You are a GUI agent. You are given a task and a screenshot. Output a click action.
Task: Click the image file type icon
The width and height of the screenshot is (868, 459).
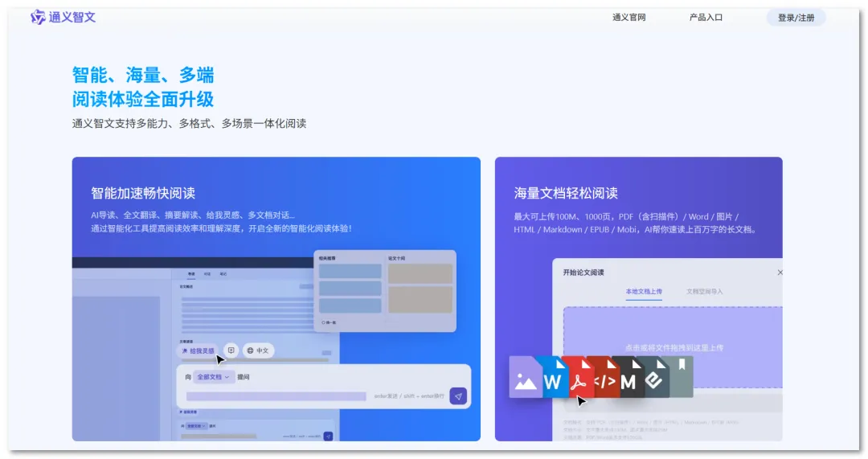click(526, 377)
